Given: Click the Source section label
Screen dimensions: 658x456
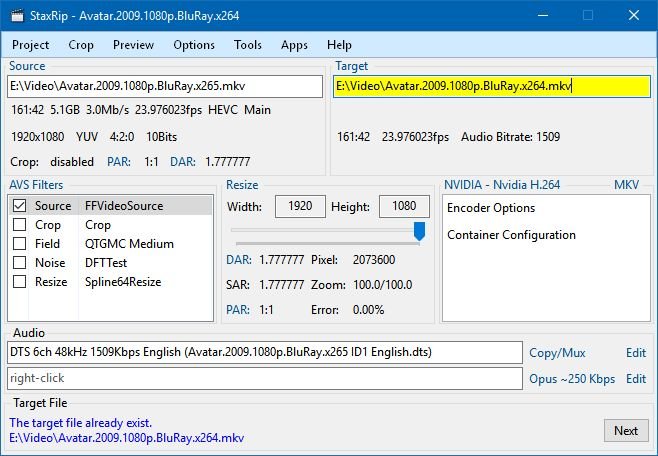Looking at the screenshot, I should coord(27,66).
